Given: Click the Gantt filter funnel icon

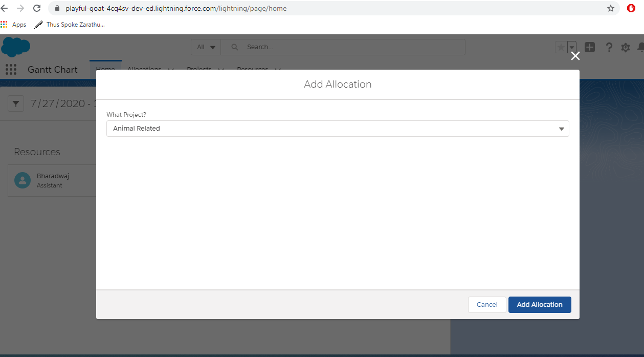Looking at the screenshot, I should tap(16, 104).
